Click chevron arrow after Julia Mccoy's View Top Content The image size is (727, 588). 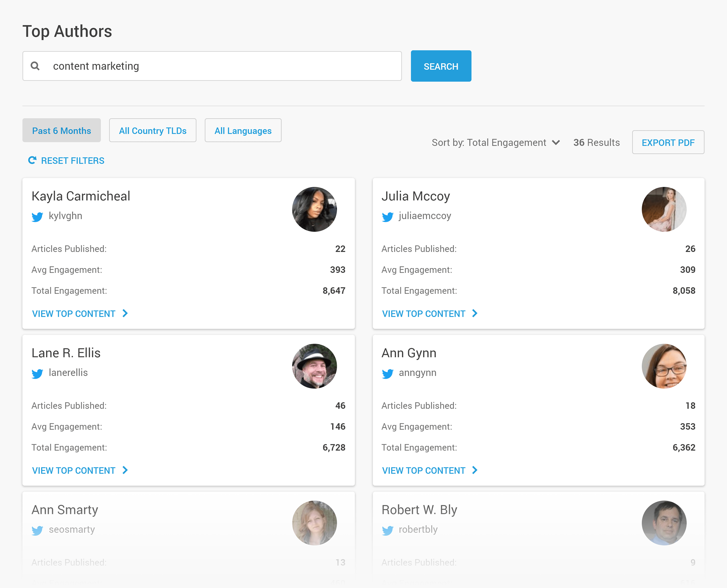[x=475, y=313]
